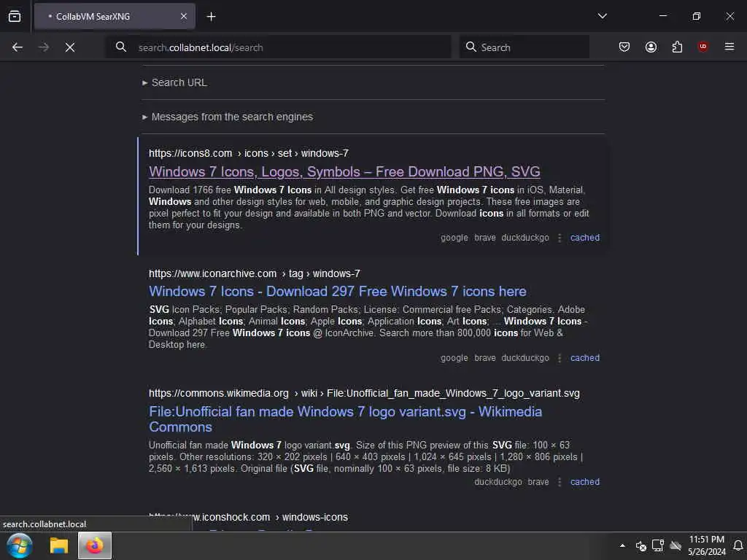Screen dimensions: 747x560
Task: Open the Extensions puzzle icon
Action: tap(677, 47)
